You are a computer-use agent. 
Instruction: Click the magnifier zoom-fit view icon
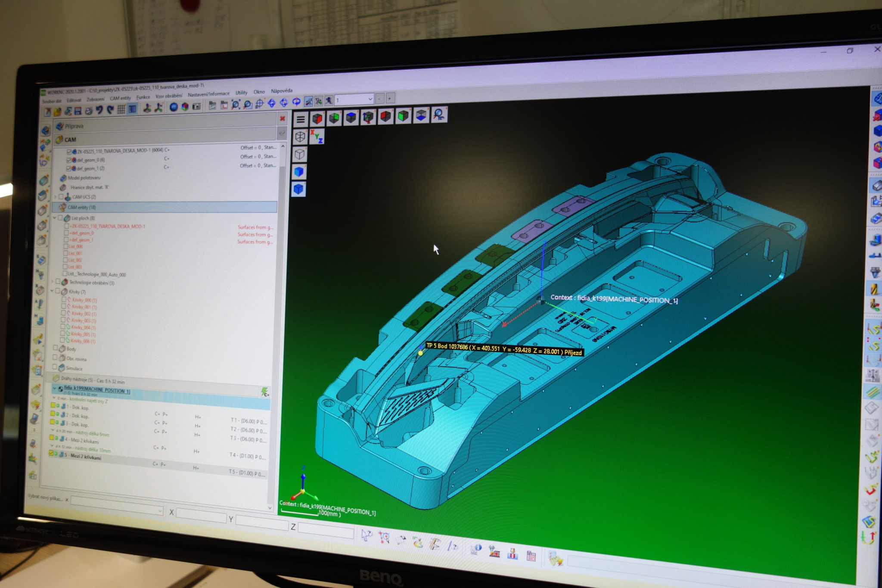coord(439,114)
